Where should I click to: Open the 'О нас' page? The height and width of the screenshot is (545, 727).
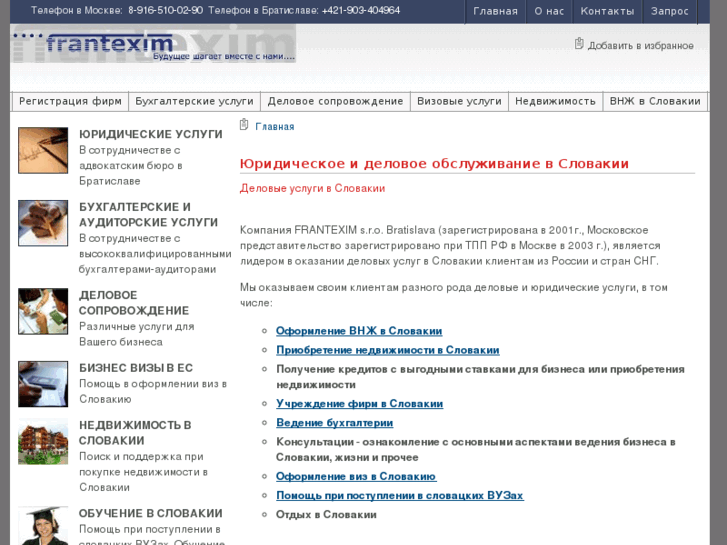click(x=549, y=11)
